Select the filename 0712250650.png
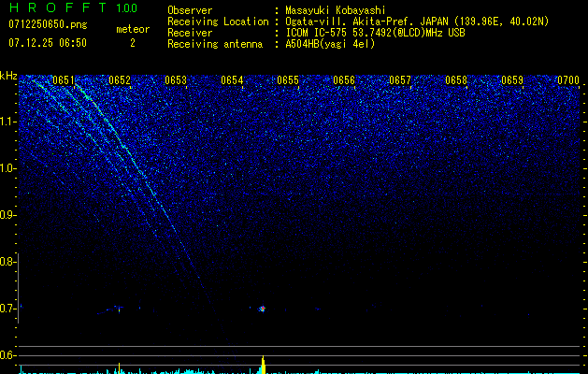588x374 pixels. [x=48, y=24]
